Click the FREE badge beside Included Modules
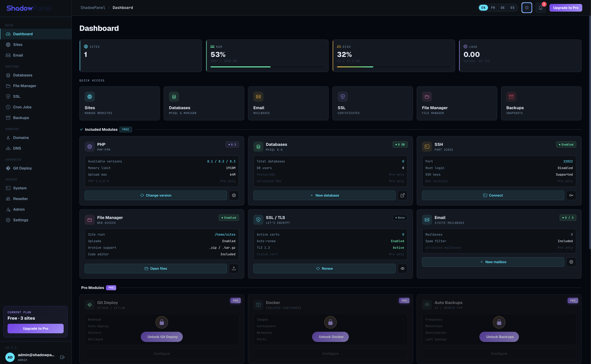The height and width of the screenshot is (364, 591). pos(126,130)
